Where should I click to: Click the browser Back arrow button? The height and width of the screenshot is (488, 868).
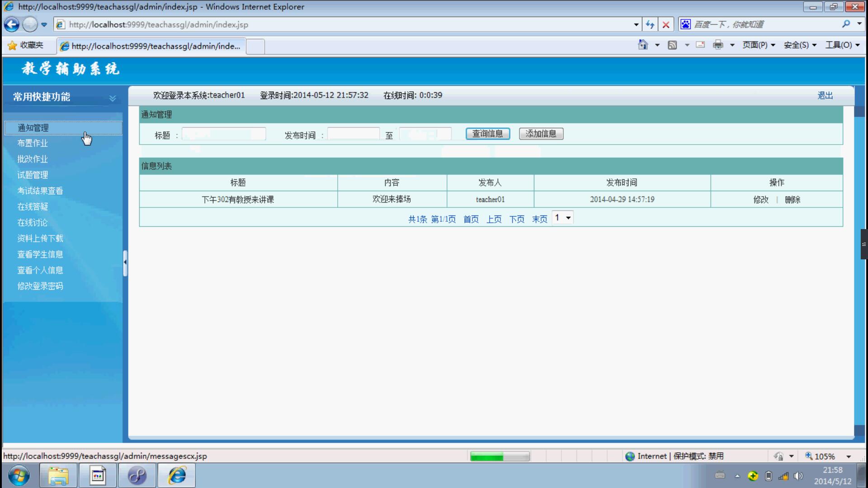(x=12, y=24)
